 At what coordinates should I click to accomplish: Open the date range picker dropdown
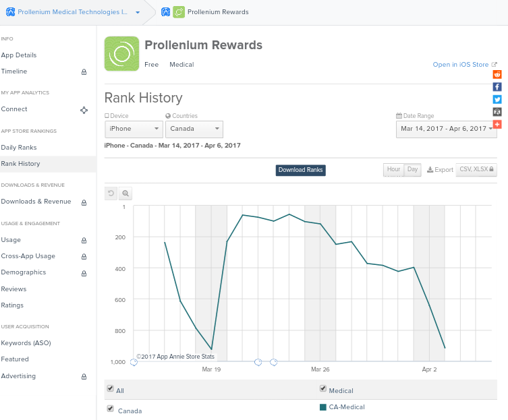[446, 129]
